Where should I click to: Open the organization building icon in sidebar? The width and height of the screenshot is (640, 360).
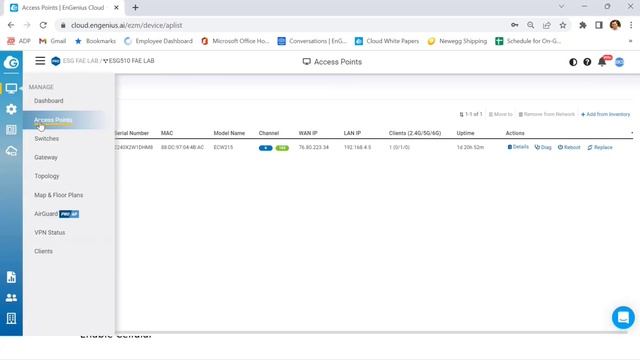[x=11, y=318]
